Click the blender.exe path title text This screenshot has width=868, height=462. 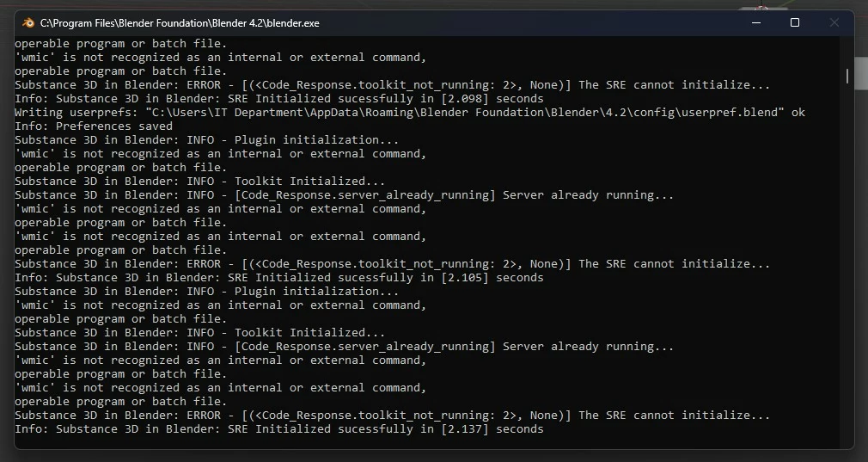tap(180, 23)
